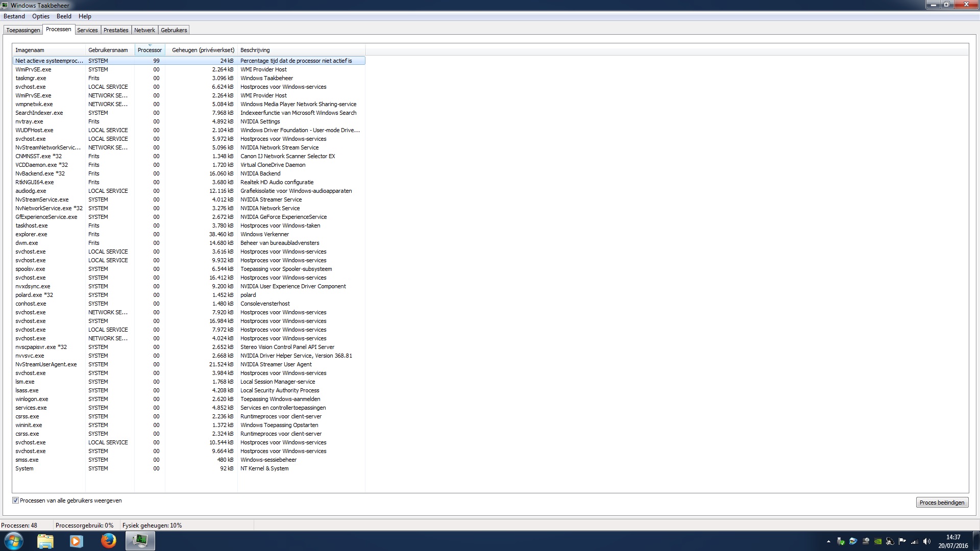The height and width of the screenshot is (551, 980).
Task: Select the nvxdsync.exe process
Action: coord(189,286)
